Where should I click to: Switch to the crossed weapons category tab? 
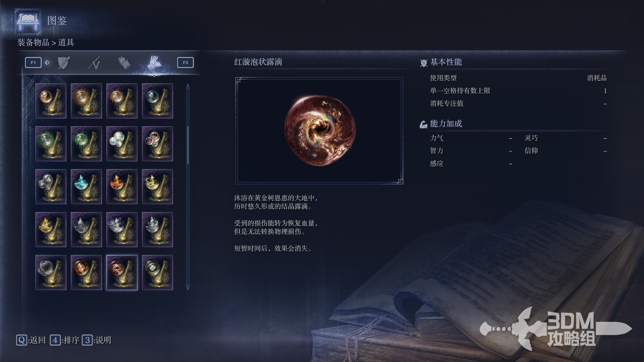coord(94,63)
